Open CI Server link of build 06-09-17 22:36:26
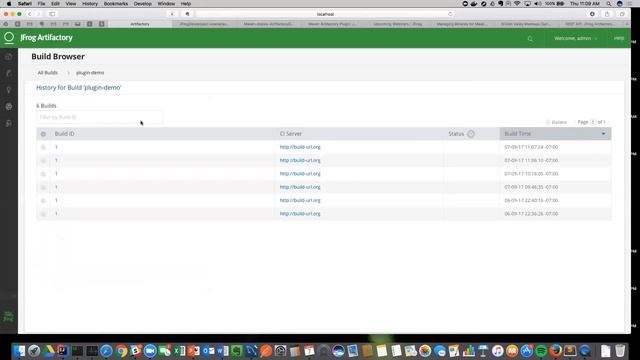Screen dimensions: 640x360 300,214
